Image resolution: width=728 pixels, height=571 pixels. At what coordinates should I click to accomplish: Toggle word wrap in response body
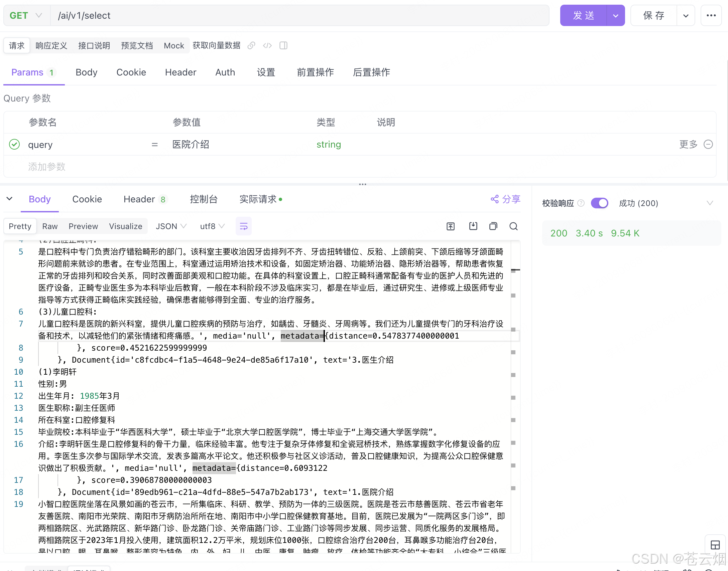(244, 226)
